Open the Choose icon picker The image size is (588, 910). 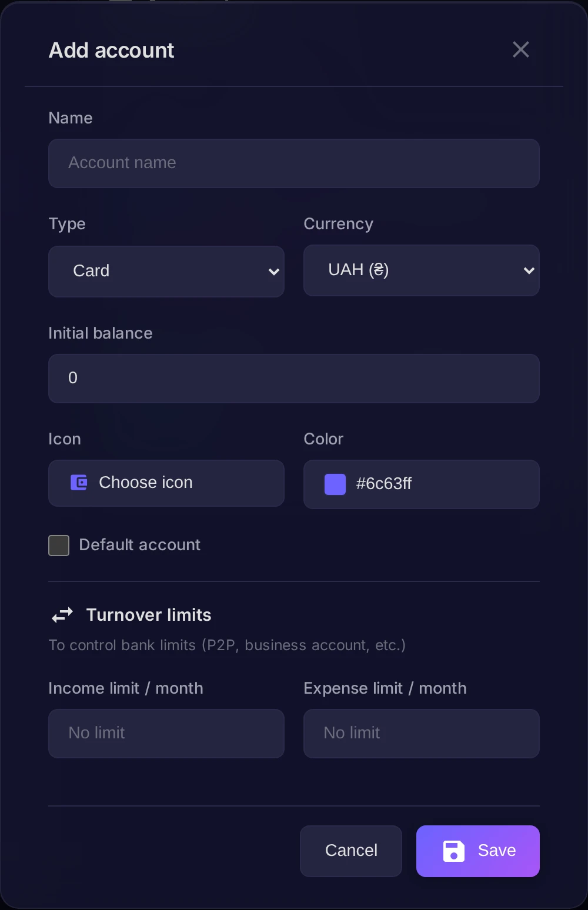(166, 483)
